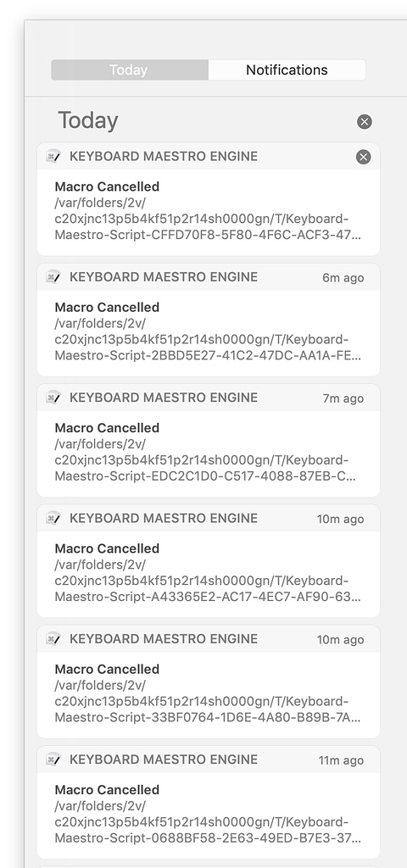This screenshot has width=407, height=868.
Task: Click the 7m ago timestamp
Action: (x=343, y=398)
